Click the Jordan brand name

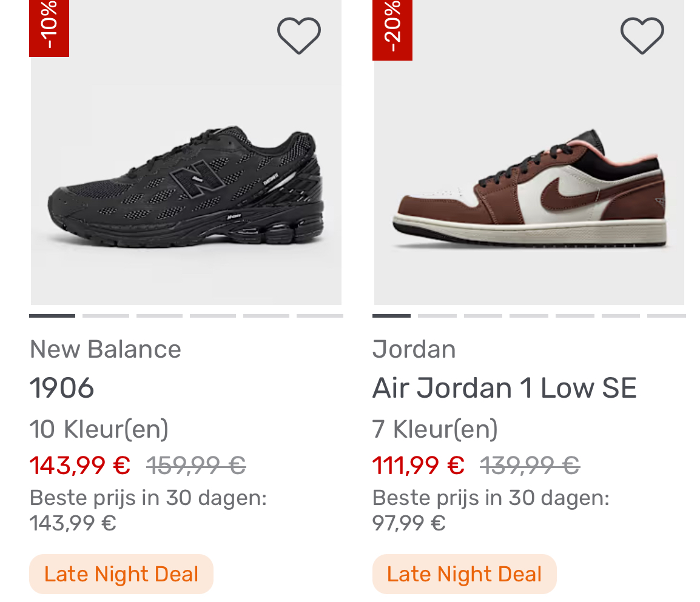414,349
